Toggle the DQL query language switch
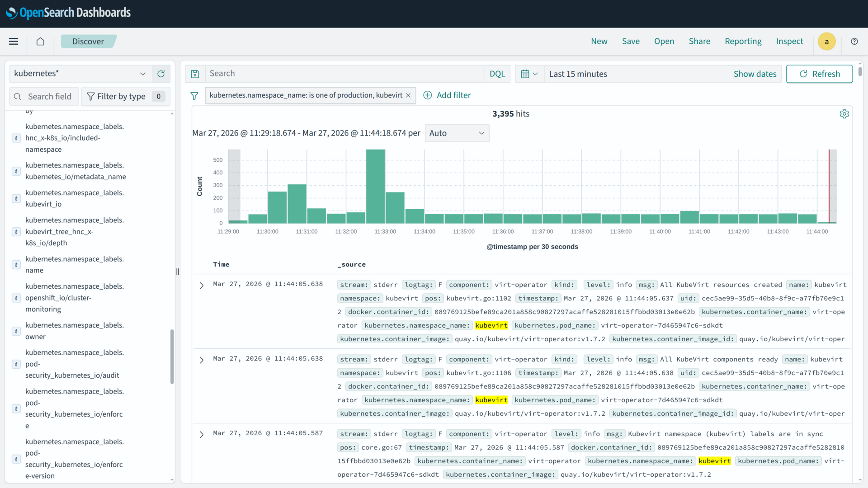Viewport: 868px width, 488px height. click(x=497, y=74)
